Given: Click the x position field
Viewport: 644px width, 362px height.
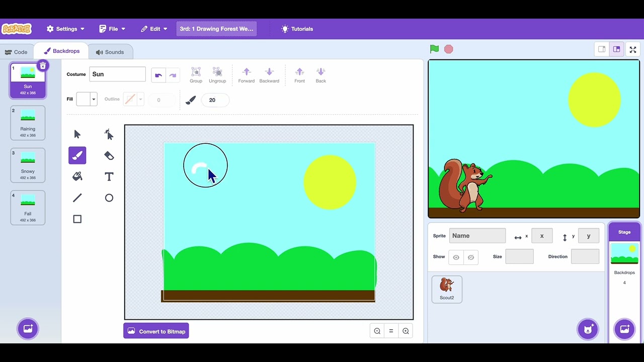Looking at the screenshot, I should [x=542, y=236].
